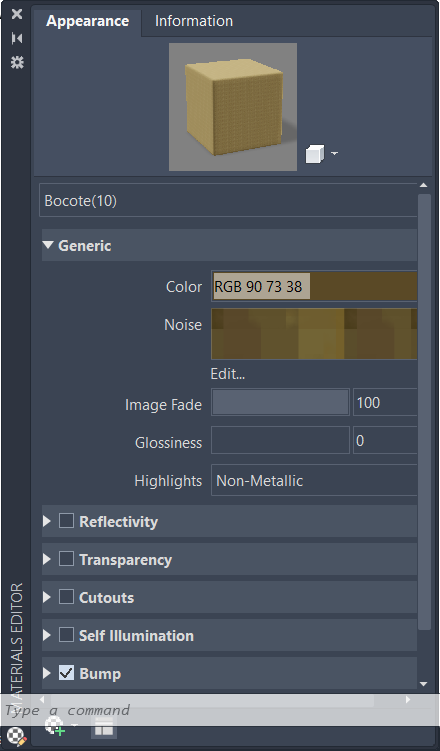Close the Materials Editor palette

(x=17, y=14)
